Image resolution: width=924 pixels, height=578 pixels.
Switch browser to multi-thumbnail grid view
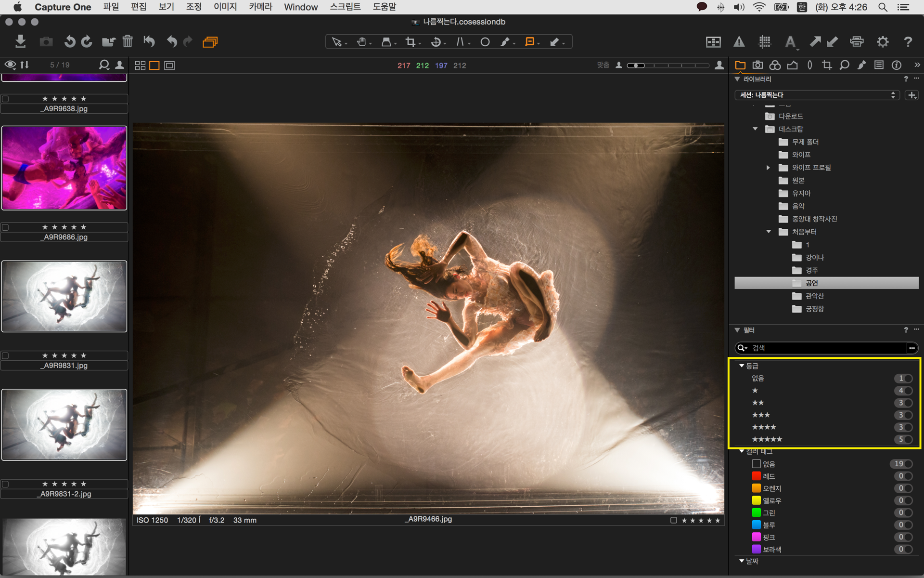pyautogui.click(x=140, y=66)
